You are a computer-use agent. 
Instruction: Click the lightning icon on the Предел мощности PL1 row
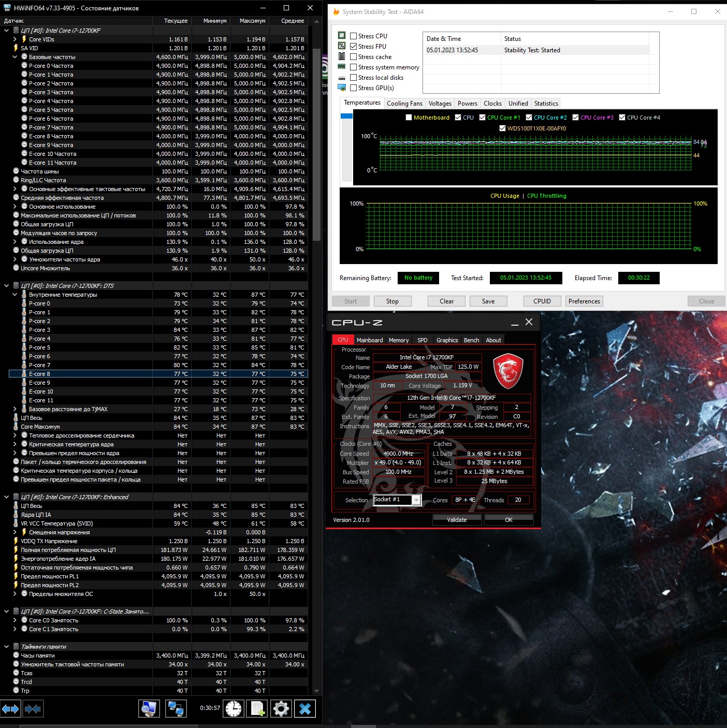click(16, 576)
